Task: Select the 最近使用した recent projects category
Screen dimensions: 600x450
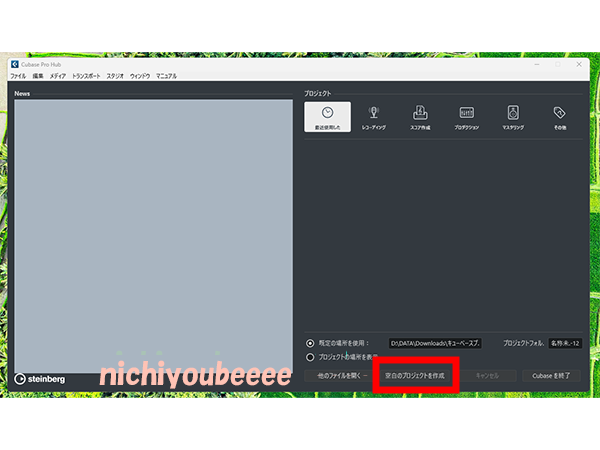Action: tap(327, 117)
